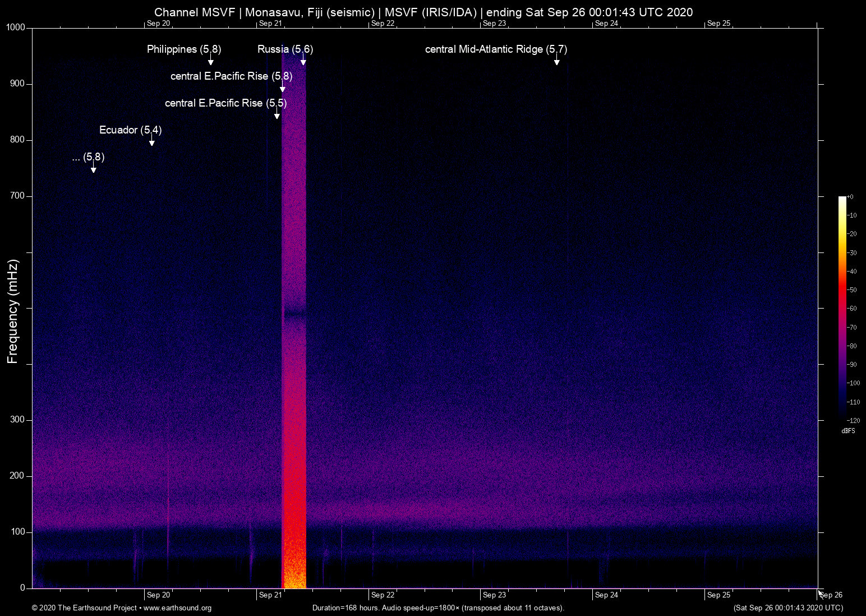Viewport: 866px width, 616px height.
Task: Click the Frequency (mHz) axis label
Action: [12, 307]
